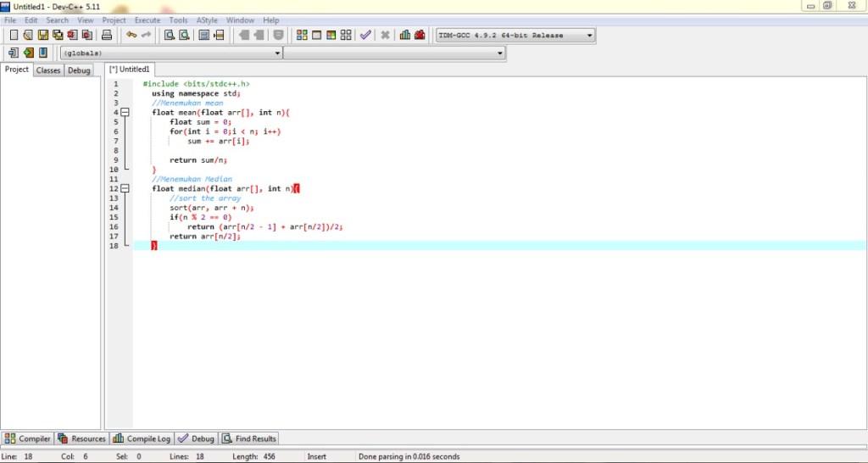Open the AStyle menu
Viewport: 868px width, 463px height.
(x=206, y=20)
